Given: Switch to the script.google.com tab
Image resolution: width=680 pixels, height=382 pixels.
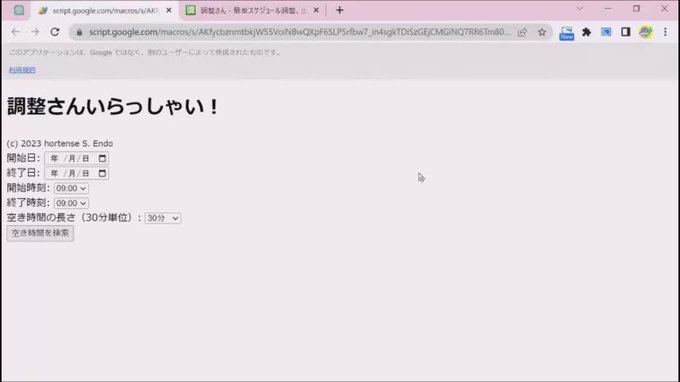Looking at the screenshot, I should pos(104,10).
